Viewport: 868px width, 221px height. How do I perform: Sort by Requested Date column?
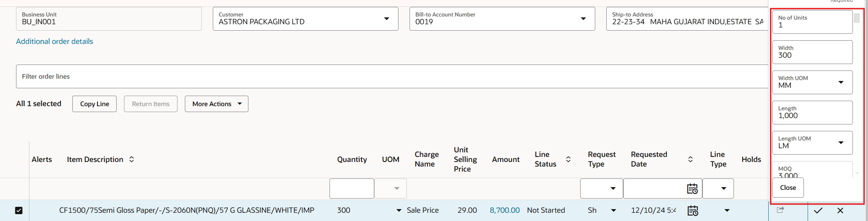click(690, 159)
